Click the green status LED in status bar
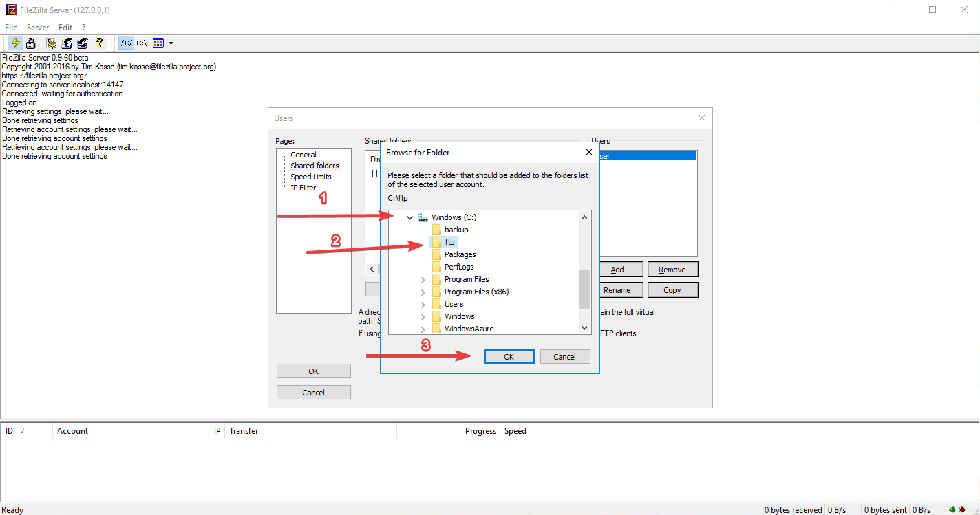The width and height of the screenshot is (980, 515). click(x=952, y=509)
